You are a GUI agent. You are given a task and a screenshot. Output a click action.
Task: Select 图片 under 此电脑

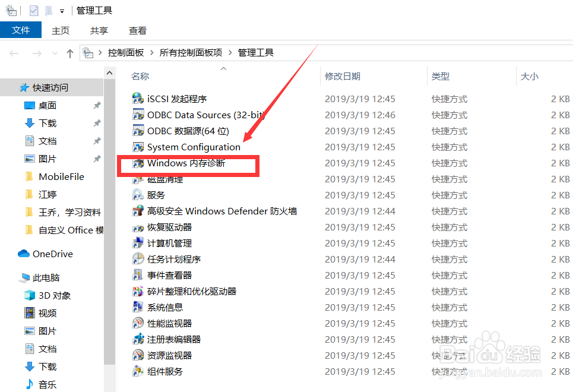pyautogui.click(x=48, y=331)
